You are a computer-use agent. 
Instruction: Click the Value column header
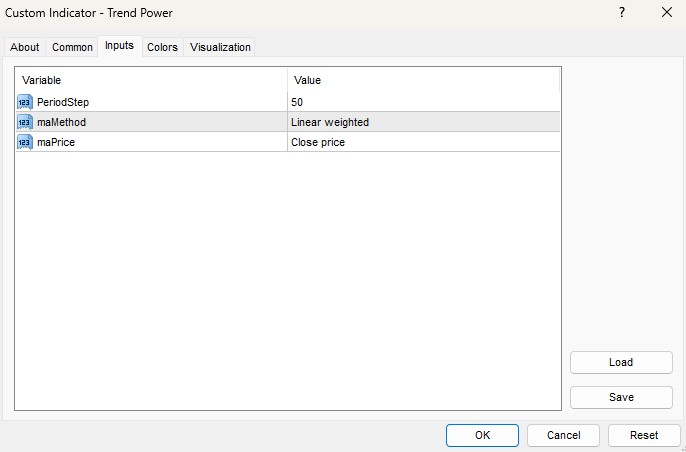(x=422, y=80)
